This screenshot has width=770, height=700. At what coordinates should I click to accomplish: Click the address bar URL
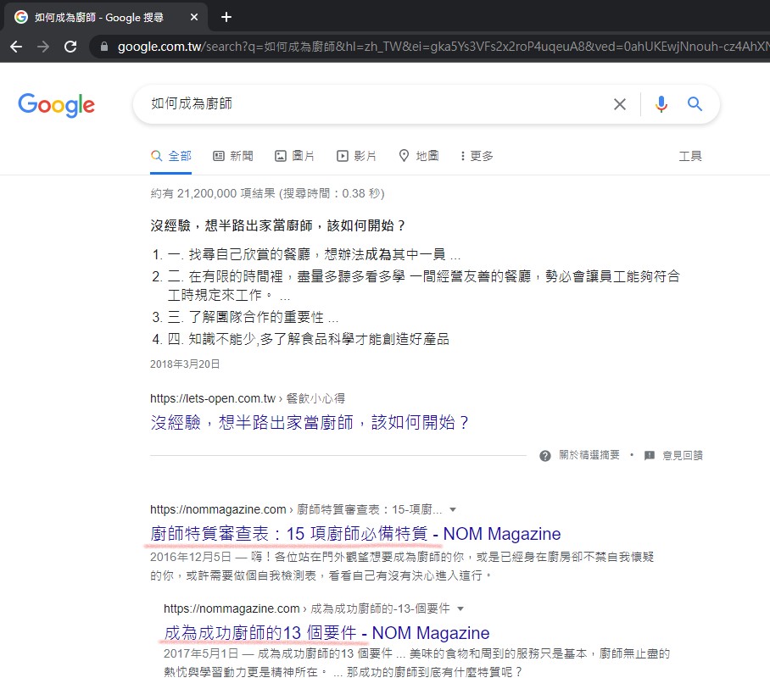442,47
